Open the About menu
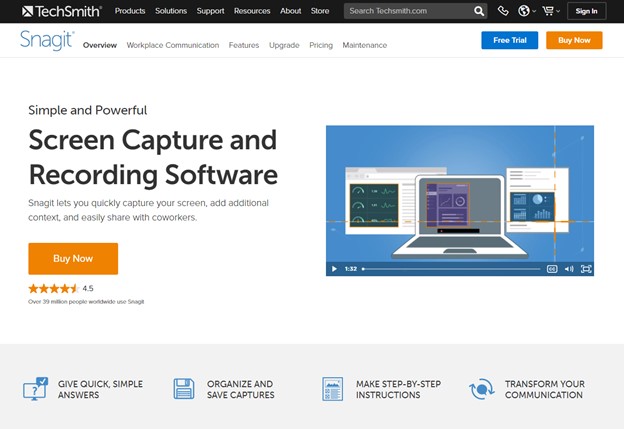This screenshot has width=624, height=429. pos(291,11)
